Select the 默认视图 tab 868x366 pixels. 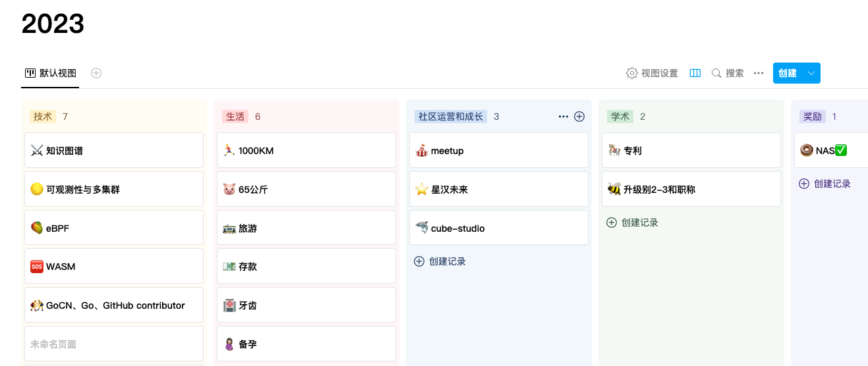pos(50,73)
